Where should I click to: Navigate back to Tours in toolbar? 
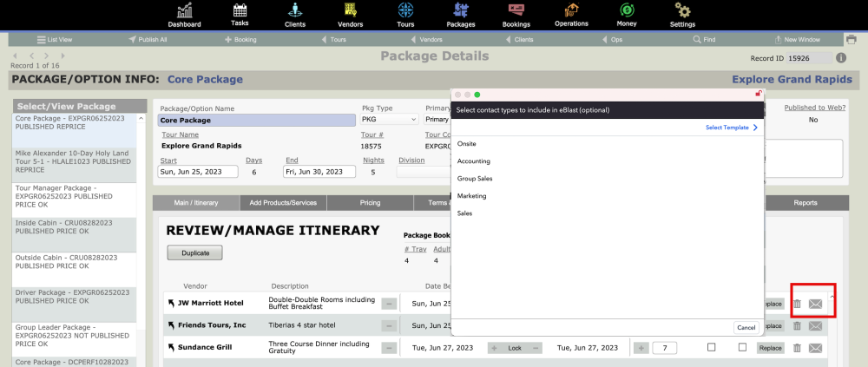(x=334, y=39)
